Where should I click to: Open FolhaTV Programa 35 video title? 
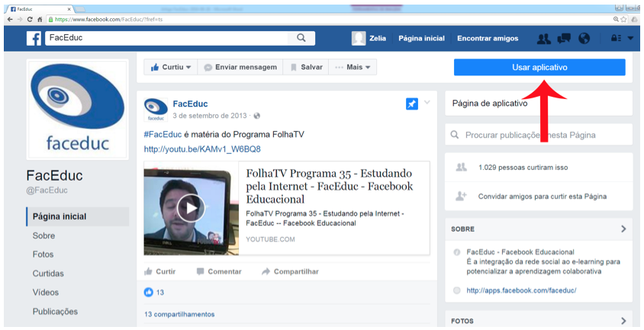pyautogui.click(x=330, y=187)
